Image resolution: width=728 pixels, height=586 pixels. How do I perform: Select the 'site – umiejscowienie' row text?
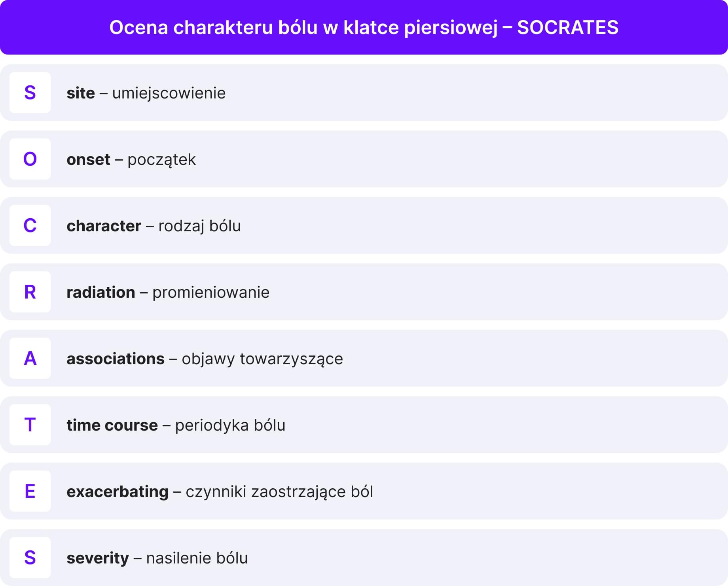[146, 93]
